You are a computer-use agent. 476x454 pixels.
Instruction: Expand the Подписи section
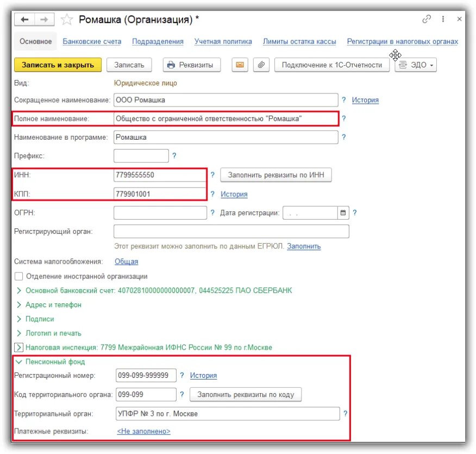[x=19, y=319]
